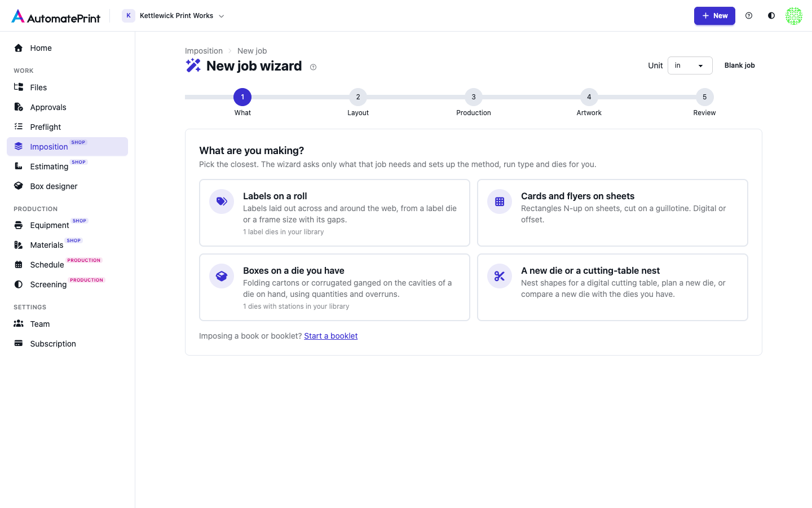This screenshot has height=508, width=812.
Task: Click the blue New button
Action: point(714,16)
